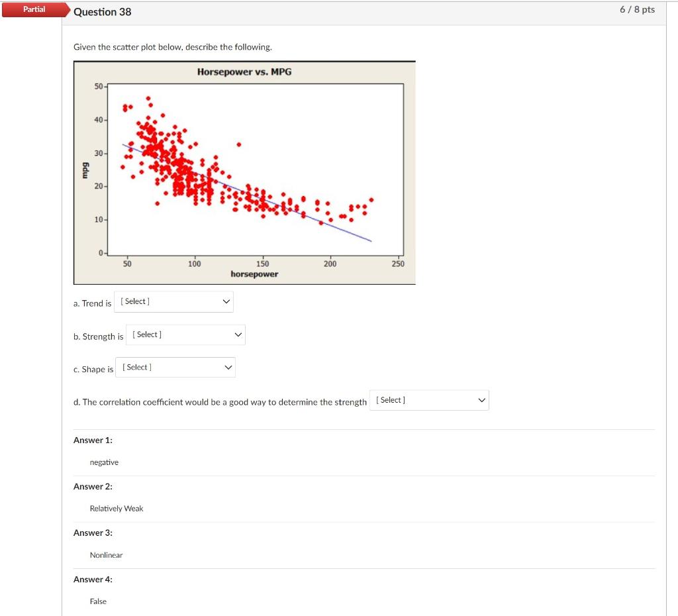Expand the chevron on part d selector

481,399
